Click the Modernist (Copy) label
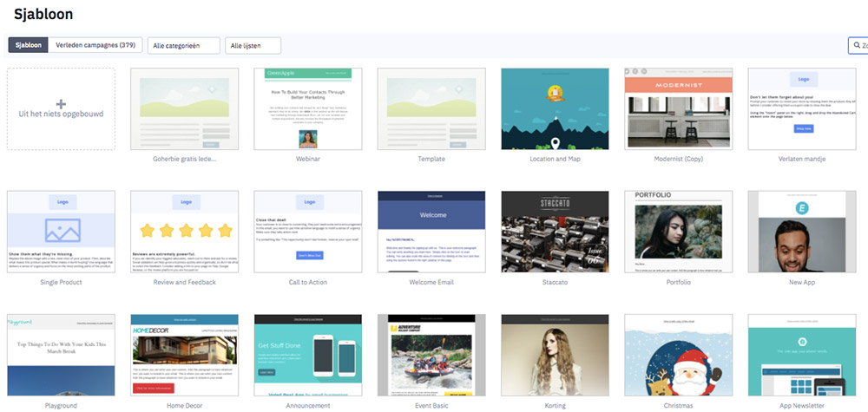This screenshot has height=412, width=868. pyautogui.click(x=679, y=160)
